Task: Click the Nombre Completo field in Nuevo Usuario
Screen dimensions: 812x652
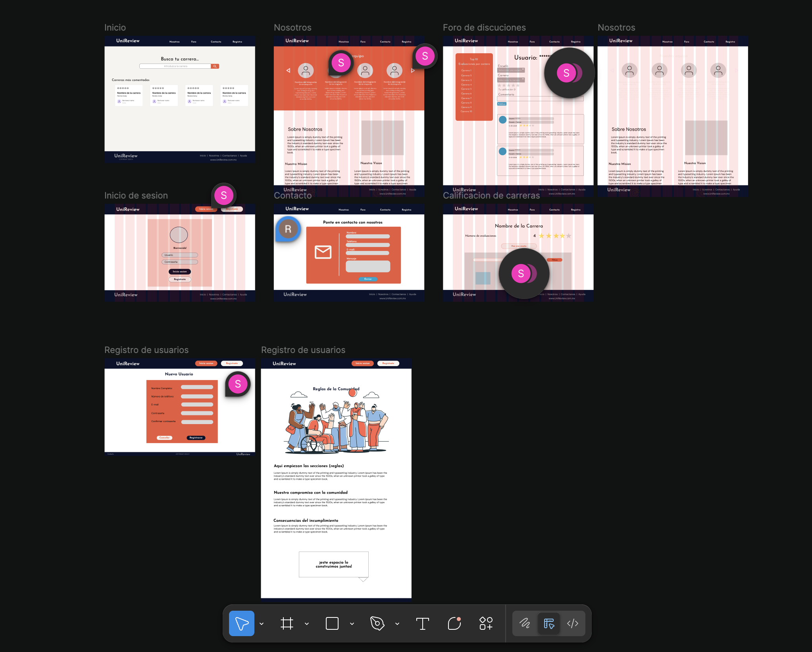Action: coord(197,387)
